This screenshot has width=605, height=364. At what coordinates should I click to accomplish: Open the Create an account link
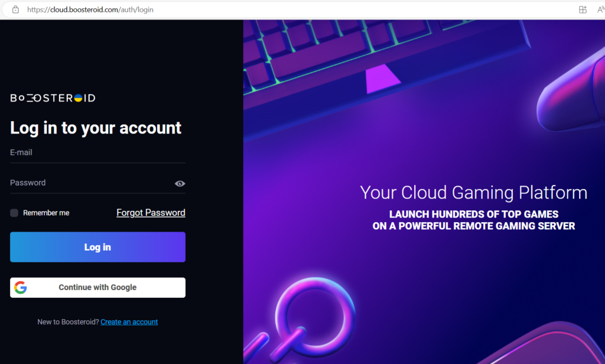pos(129,322)
